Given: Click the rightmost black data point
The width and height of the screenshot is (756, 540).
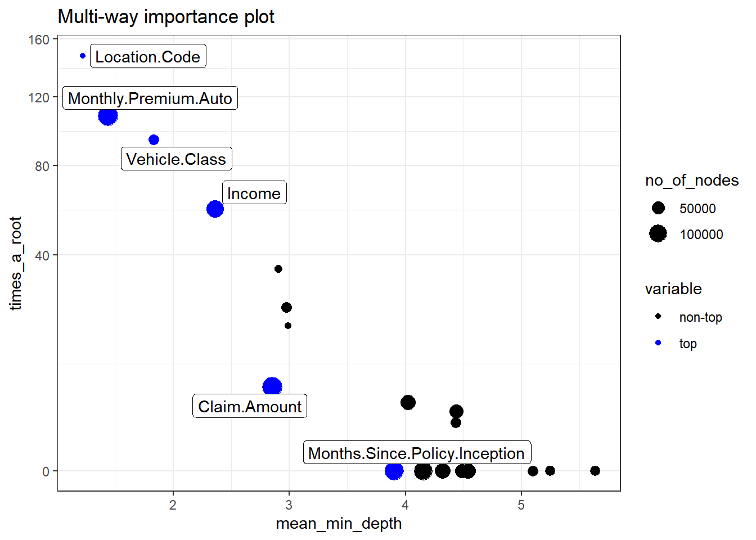Looking at the screenshot, I should point(595,471).
